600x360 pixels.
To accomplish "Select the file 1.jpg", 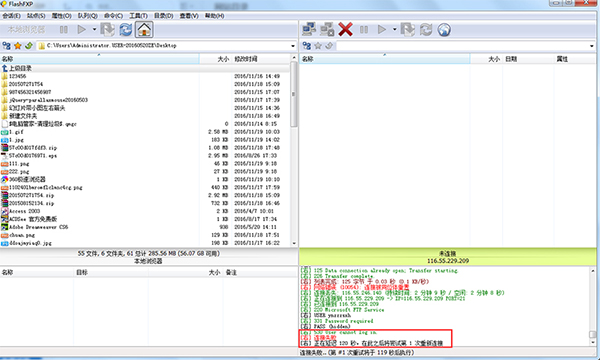I will 145,140.
